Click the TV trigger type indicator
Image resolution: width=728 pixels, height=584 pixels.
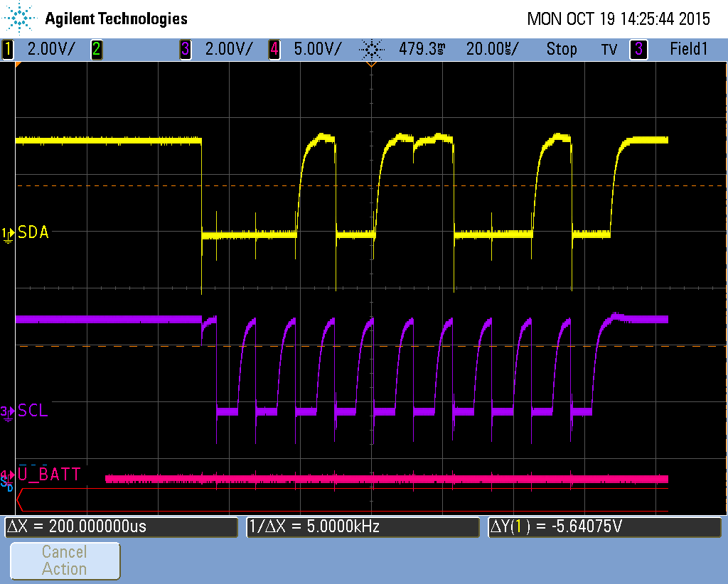609,49
